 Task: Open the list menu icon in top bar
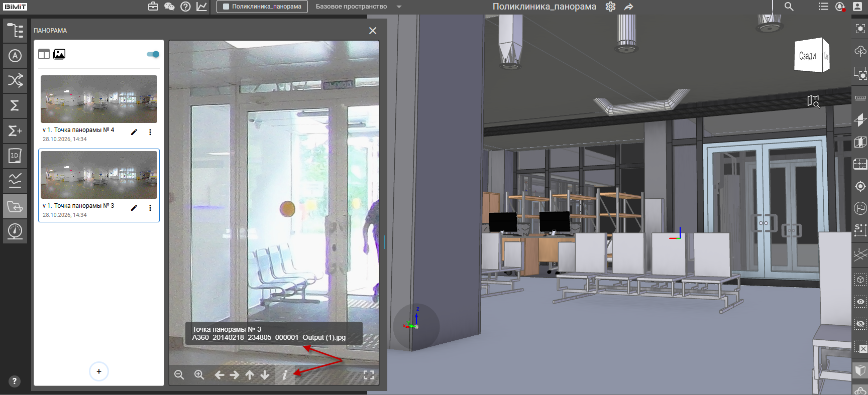click(x=823, y=7)
